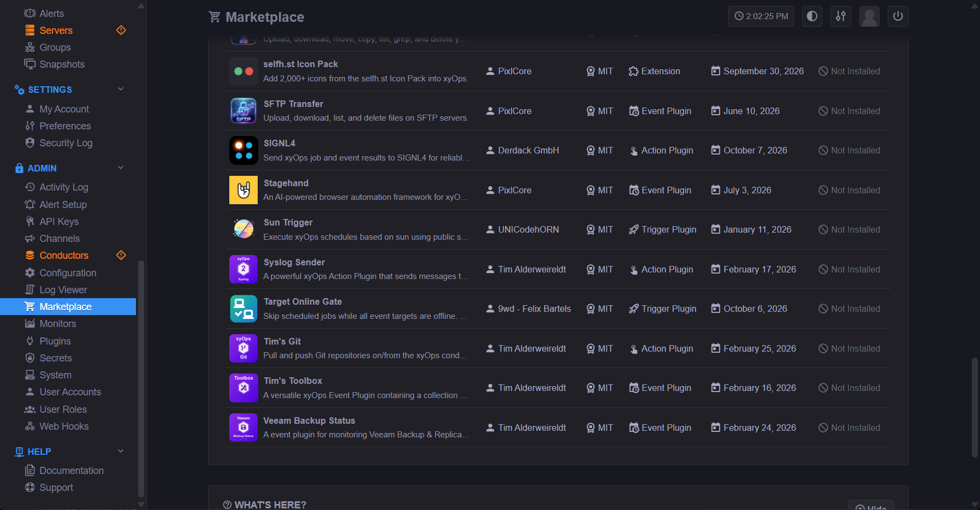Click the Servers warning diamond icon
Viewport: 980px width, 510px height.
121,30
